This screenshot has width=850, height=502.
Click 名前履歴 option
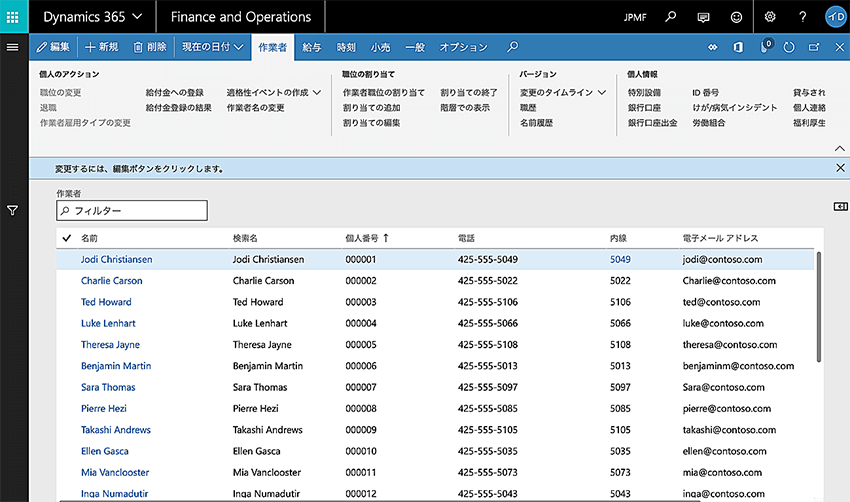[x=537, y=123]
